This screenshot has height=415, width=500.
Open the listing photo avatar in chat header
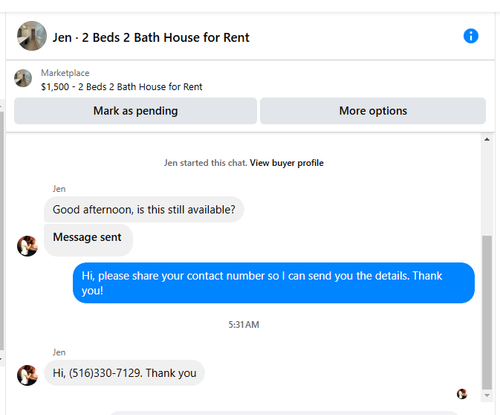pos(32,36)
